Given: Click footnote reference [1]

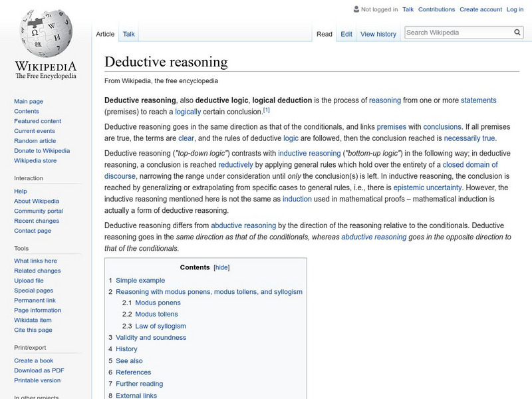Looking at the screenshot, I should (267, 110).
